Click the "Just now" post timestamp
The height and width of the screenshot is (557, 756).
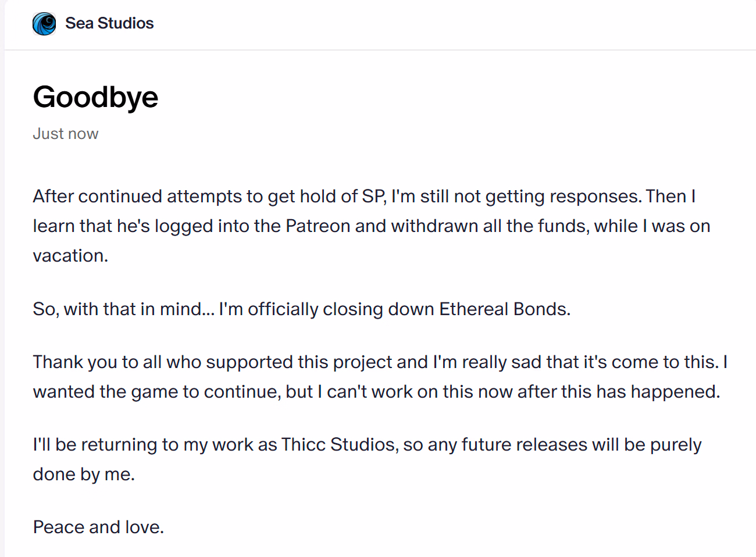pos(66,134)
